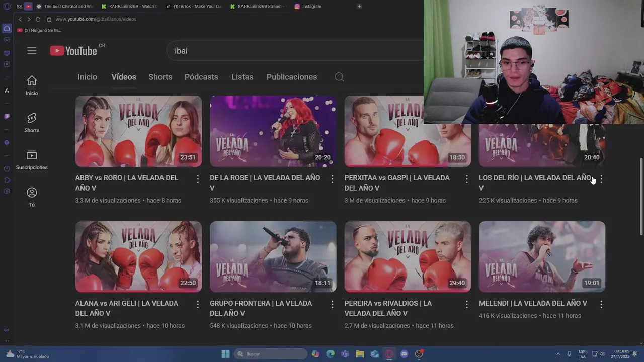The height and width of the screenshot is (362, 644).
Task: Open PERXITAA vs GASPI video title
Action: 397,183
